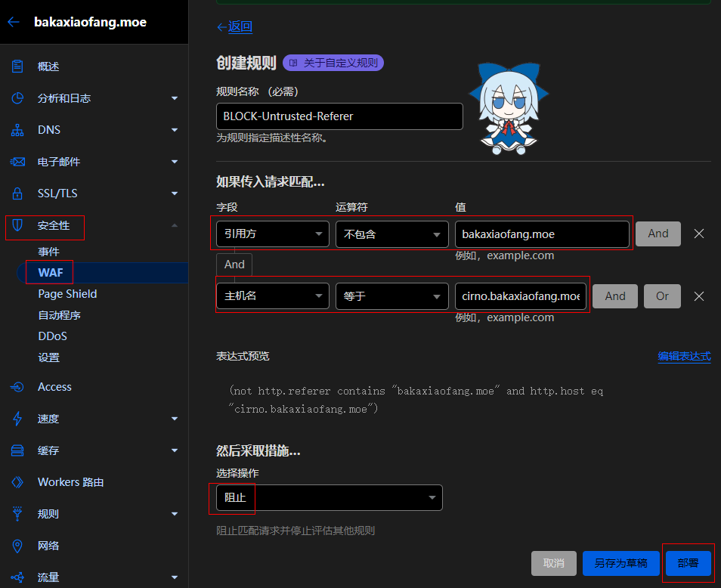Click the 电子邮件 envelope icon
The image size is (721, 588).
click(17, 162)
